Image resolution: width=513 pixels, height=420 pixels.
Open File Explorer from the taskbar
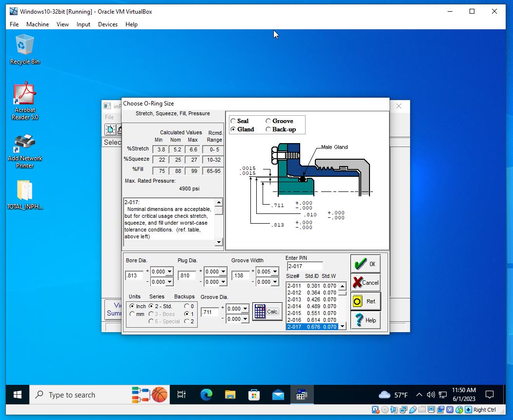[230, 395]
